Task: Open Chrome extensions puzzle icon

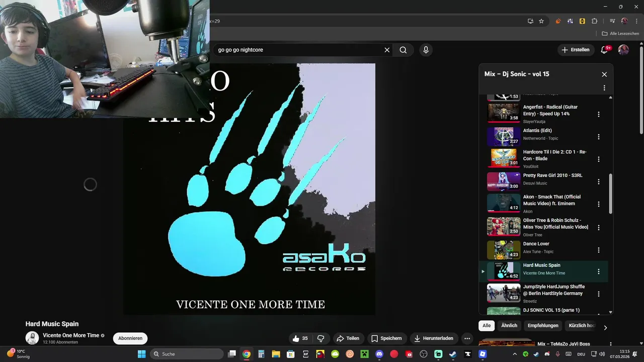Action: click(595, 21)
